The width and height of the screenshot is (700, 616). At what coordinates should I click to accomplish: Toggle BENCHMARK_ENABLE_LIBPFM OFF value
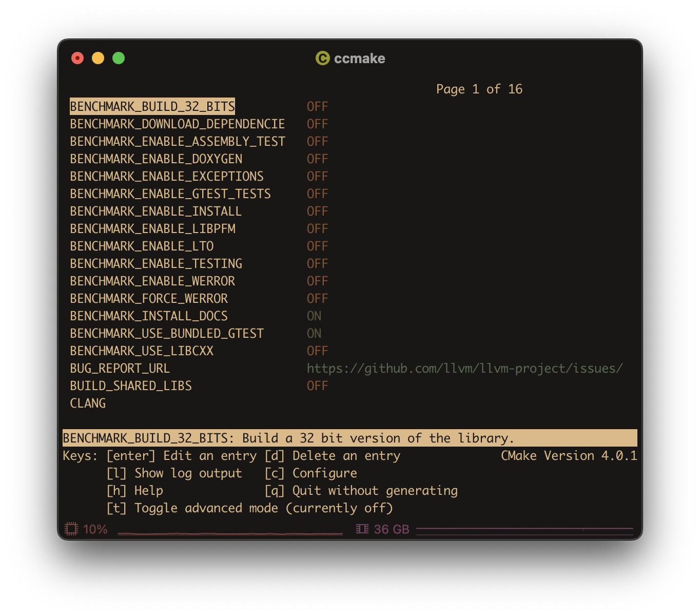317,228
